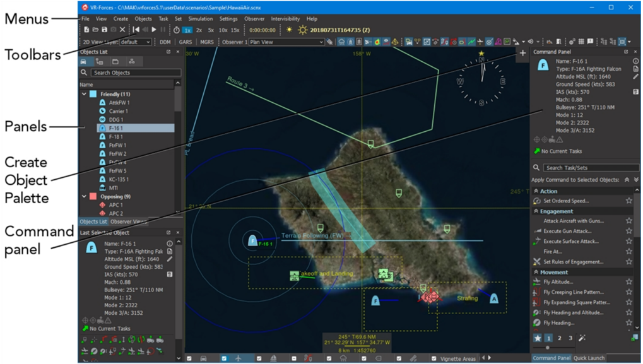
Task: Favorite the Fly Heading and Altitude star
Action: (628, 313)
